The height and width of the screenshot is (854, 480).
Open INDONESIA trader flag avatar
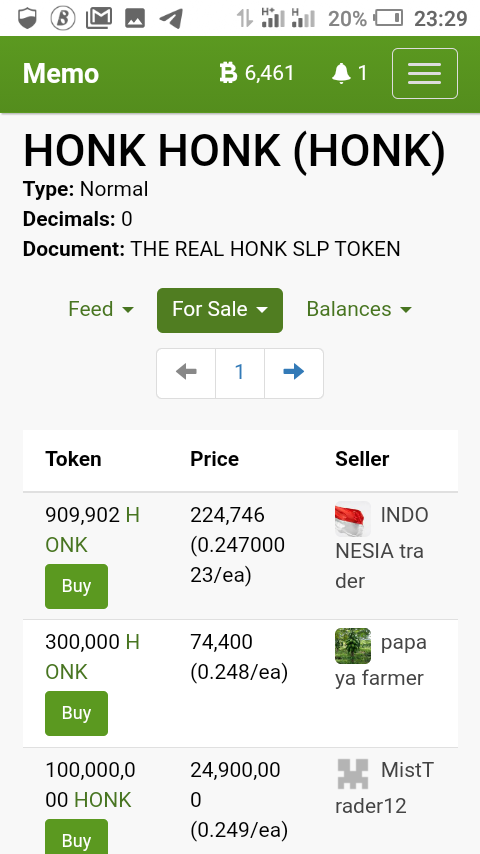pos(353,519)
